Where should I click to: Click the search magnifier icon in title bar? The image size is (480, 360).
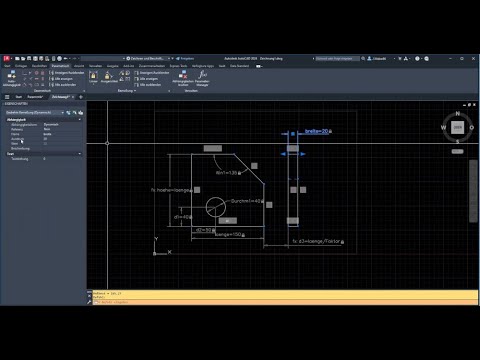pyautogui.click(x=363, y=58)
